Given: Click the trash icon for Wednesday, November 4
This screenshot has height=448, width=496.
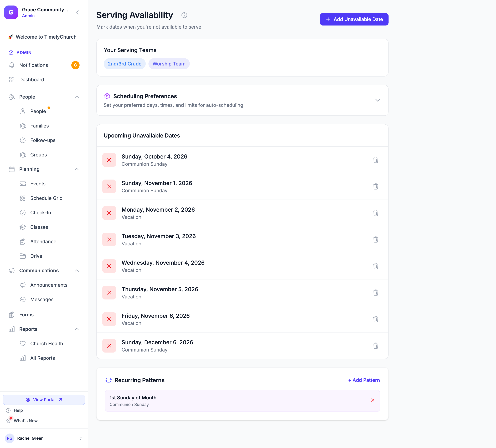Looking at the screenshot, I should [375, 266].
